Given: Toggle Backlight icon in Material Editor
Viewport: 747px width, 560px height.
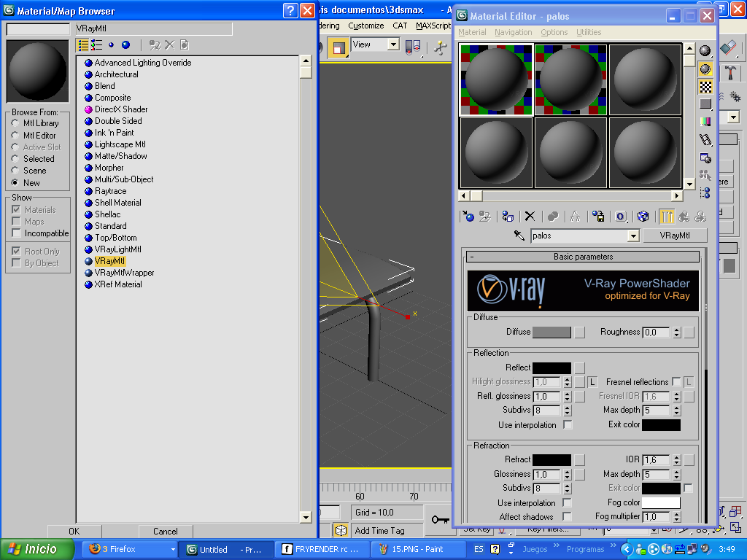Looking at the screenshot, I should 705,69.
